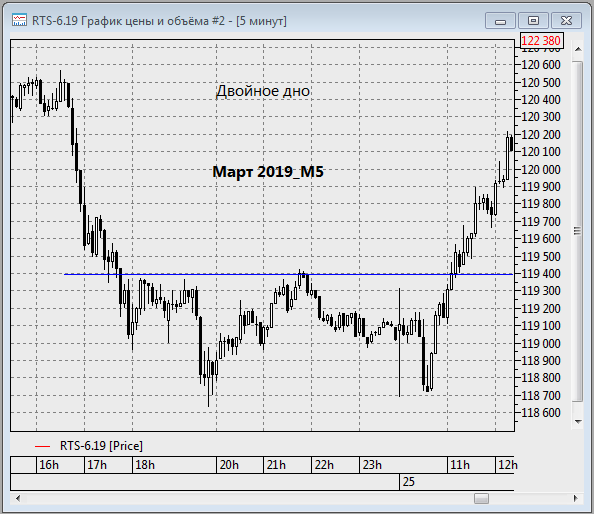Click the date 25 marker on axis

point(409,482)
